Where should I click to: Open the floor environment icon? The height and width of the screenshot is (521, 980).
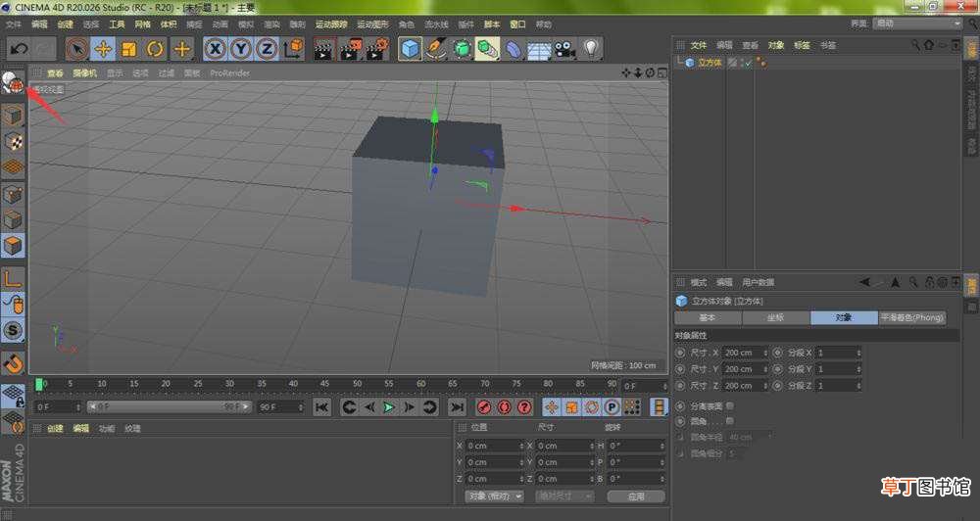coord(539,50)
